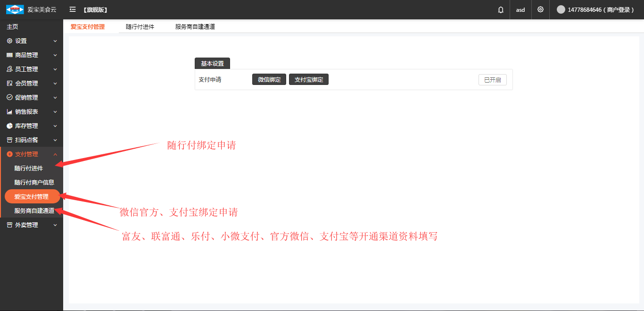Go to 主页 in the sidebar
The image size is (644, 311).
[12, 27]
